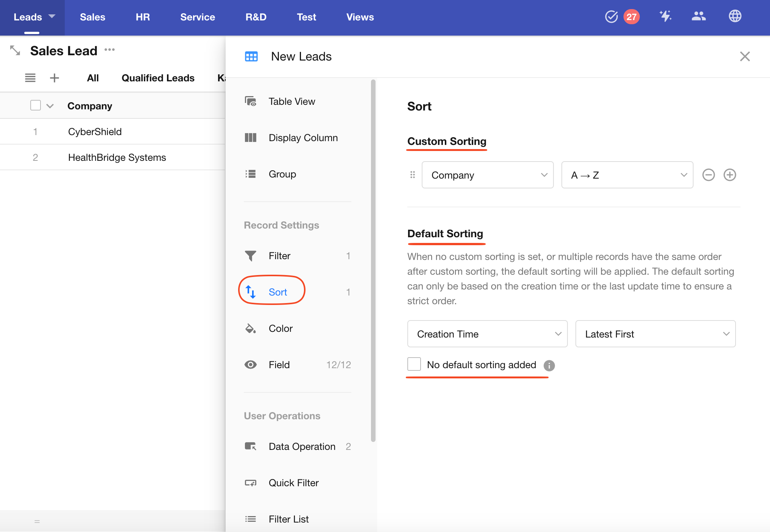The image size is (770, 532).
Task: Open the Company sort field dropdown
Action: pyautogui.click(x=488, y=175)
